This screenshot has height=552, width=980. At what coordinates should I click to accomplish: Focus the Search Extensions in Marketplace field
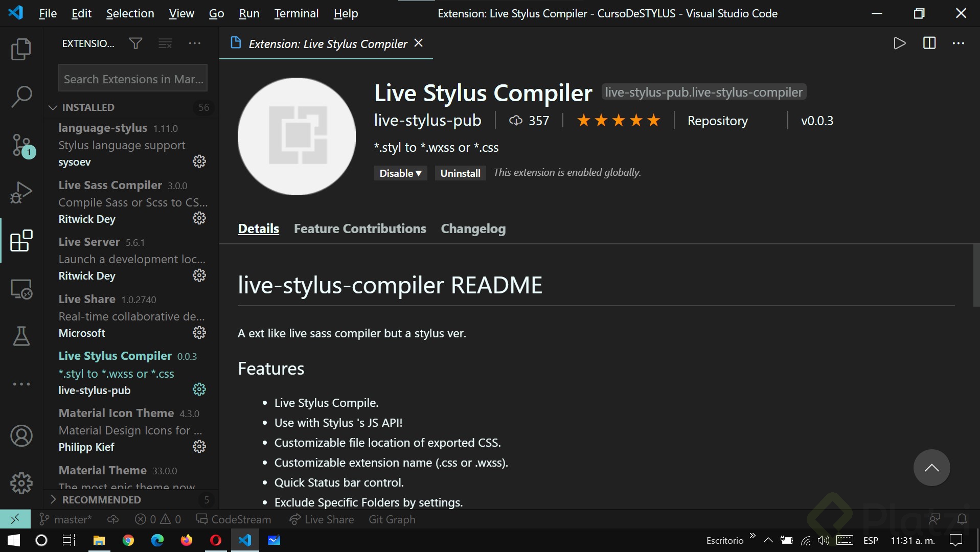coord(133,79)
